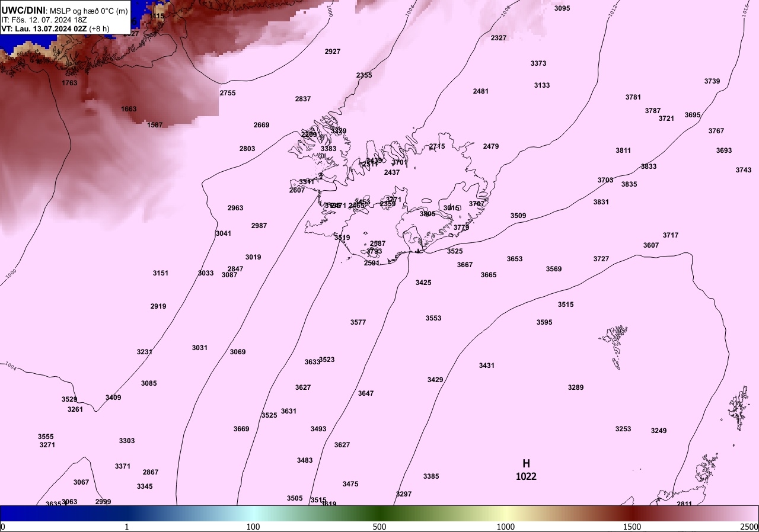Image resolution: width=759 pixels, height=532 pixels.
Task: Click the map value 3297
Action: click(x=404, y=494)
